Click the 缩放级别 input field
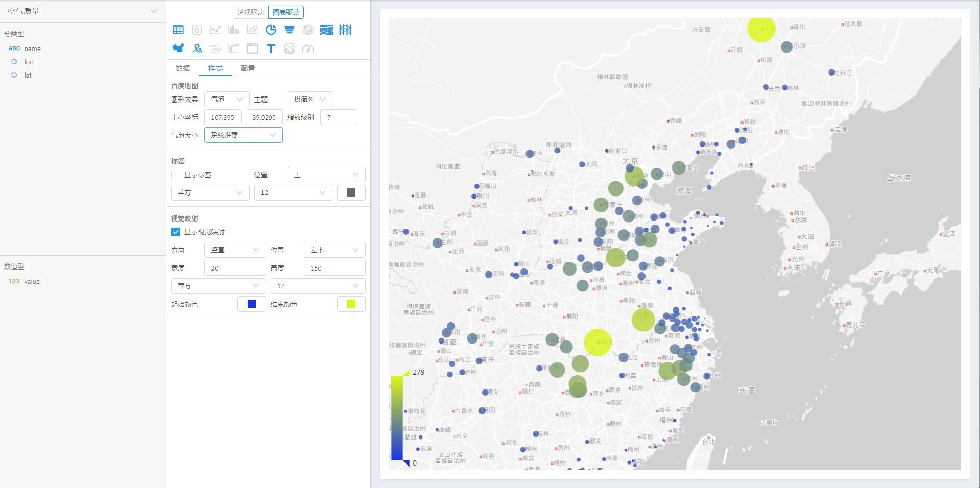 pyautogui.click(x=339, y=117)
